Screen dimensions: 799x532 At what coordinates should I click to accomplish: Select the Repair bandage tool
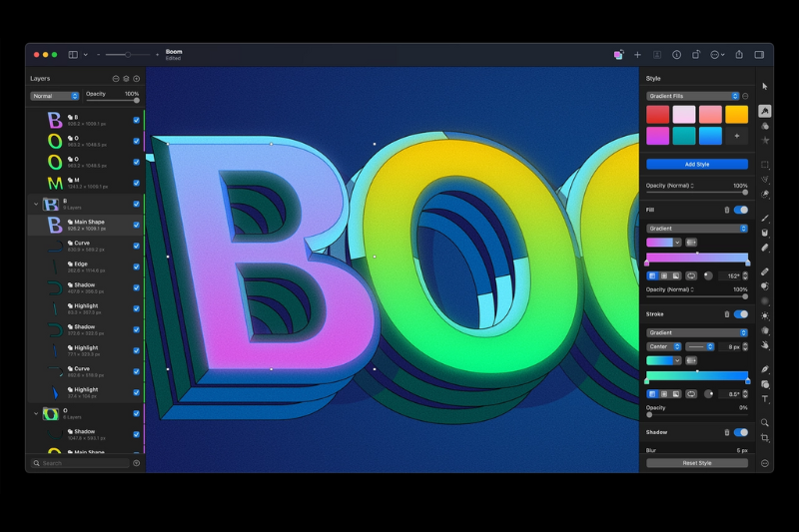click(764, 271)
